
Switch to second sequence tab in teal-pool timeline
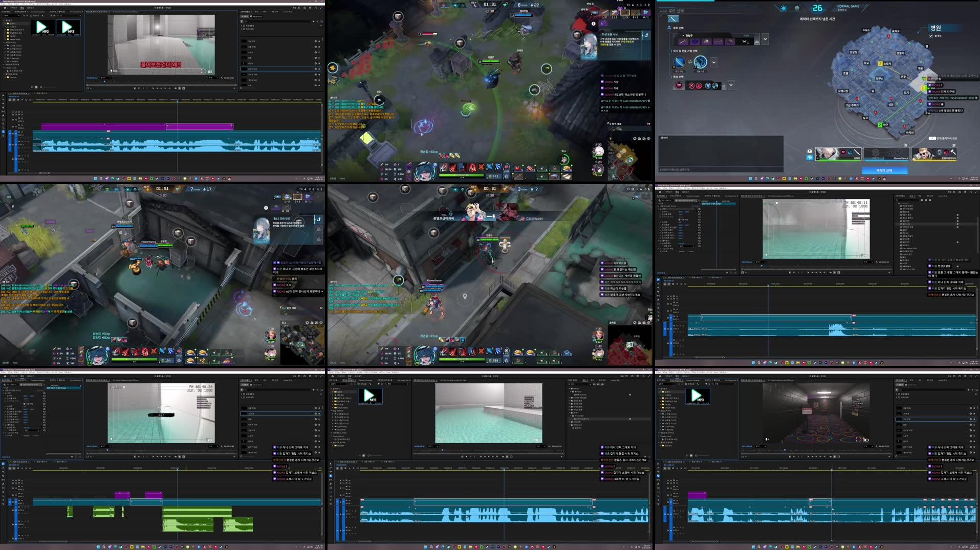point(368,461)
